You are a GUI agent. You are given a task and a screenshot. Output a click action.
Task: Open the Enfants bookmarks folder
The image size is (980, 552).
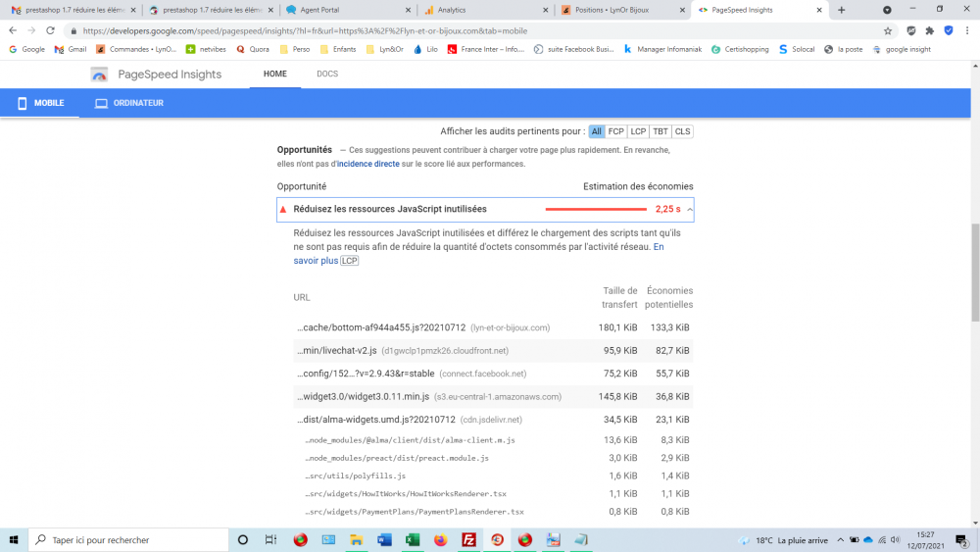click(x=338, y=49)
